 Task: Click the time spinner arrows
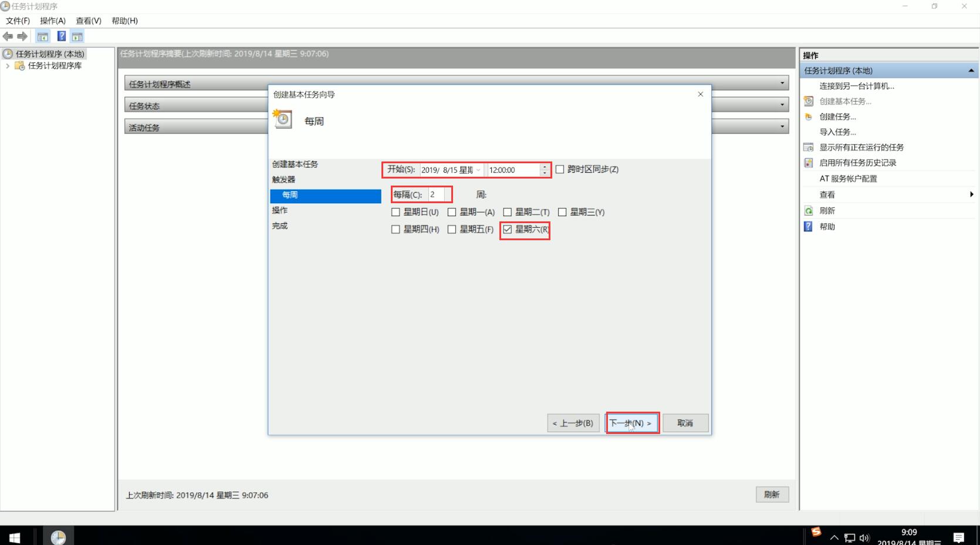(545, 170)
